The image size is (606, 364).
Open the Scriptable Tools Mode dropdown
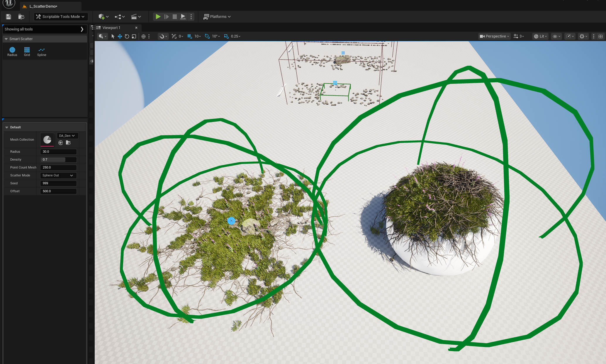click(61, 17)
